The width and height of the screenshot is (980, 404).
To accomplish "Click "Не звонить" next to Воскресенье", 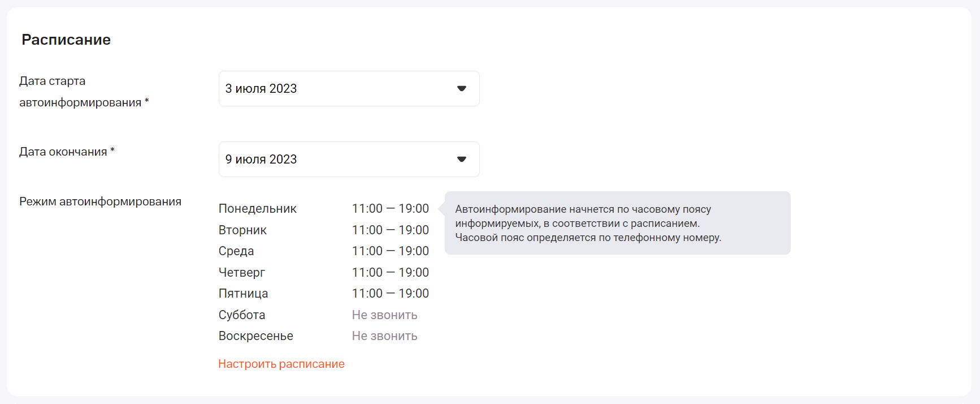I will (x=385, y=336).
